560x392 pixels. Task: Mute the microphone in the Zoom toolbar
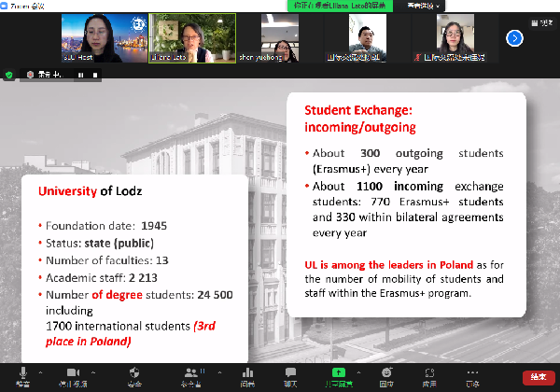pyautogui.click(x=22, y=377)
